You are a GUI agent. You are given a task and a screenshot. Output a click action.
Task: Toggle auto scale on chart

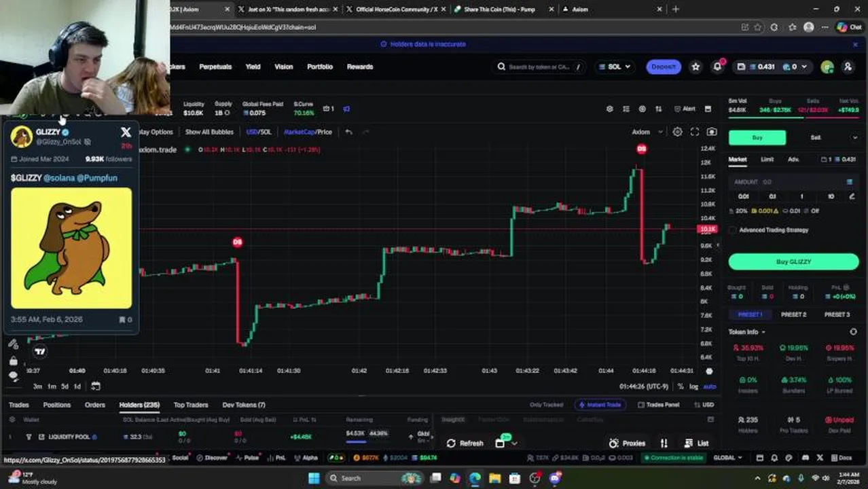click(709, 386)
